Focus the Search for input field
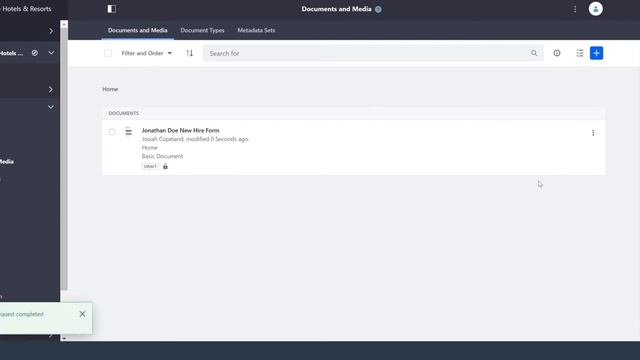640x360 pixels. [367, 53]
